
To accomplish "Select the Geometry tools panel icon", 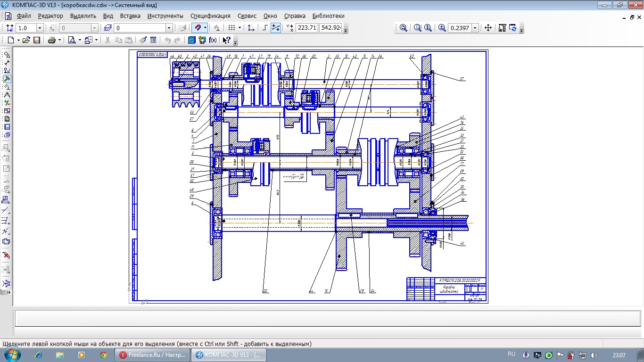I will (x=7, y=55).
